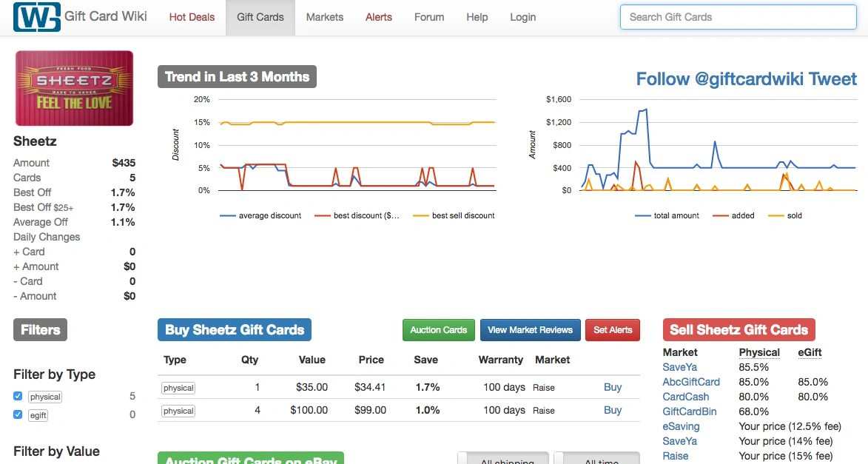
Task: Click the eGift header in sell table
Action: coord(810,353)
